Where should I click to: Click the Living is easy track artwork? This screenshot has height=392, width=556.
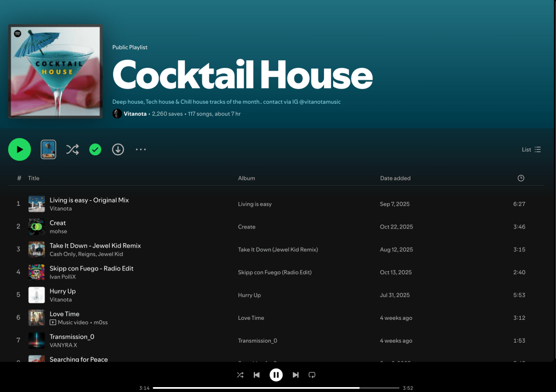[36, 204]
